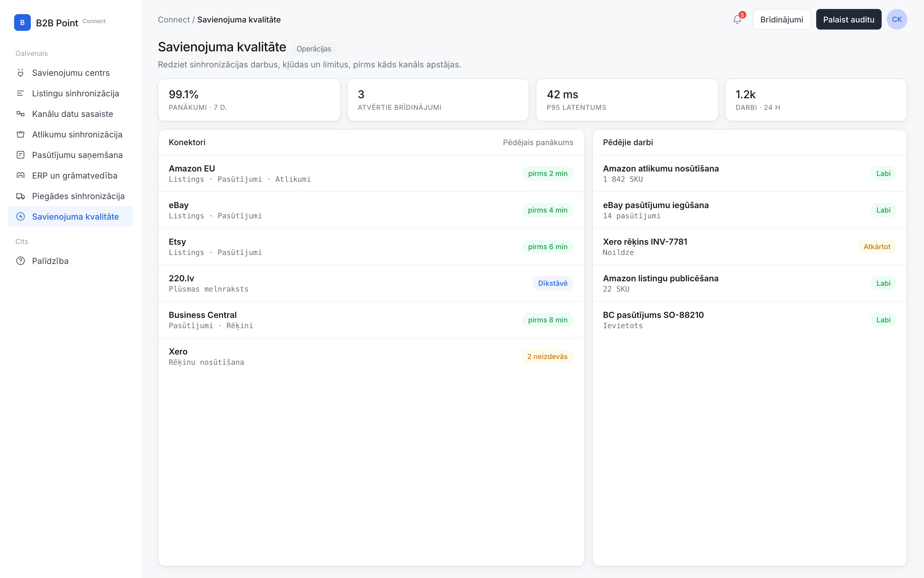This screenshot has height=578, width=924.
Task: Open the 42 ms P95 latentums card
Action: tap(627, 100)
